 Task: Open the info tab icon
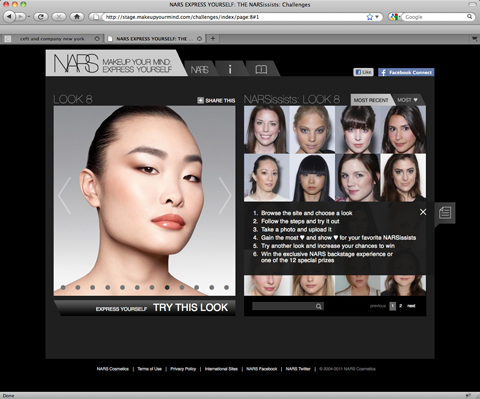click(x=230, y=69)
